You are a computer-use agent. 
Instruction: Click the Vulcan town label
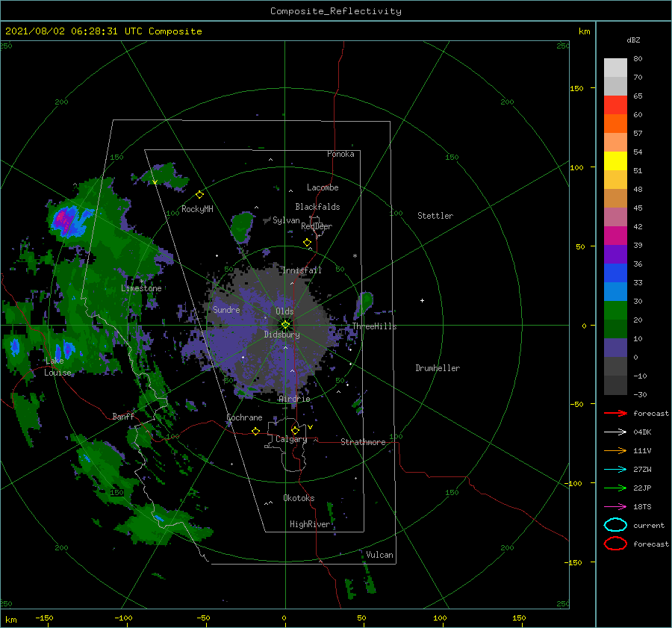(x=380, y=555)
